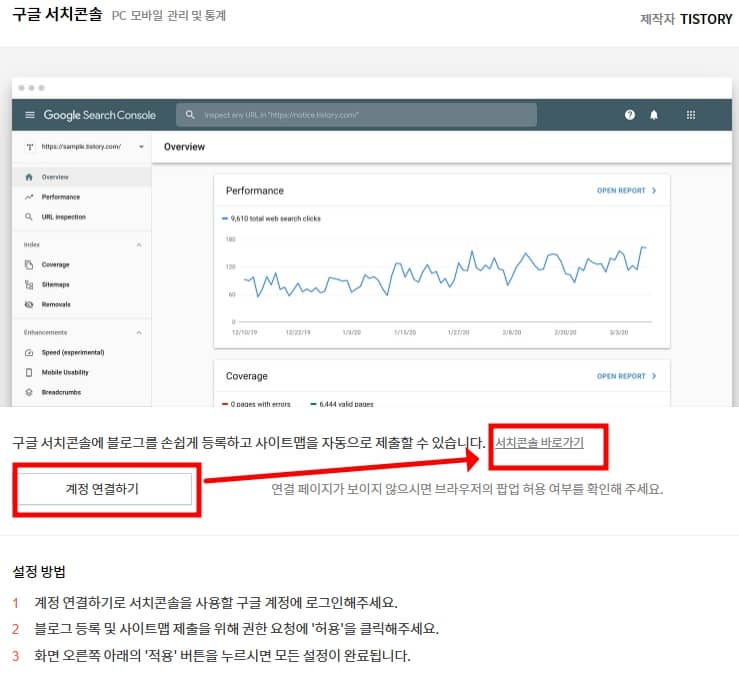Click the Overview home icon in sidebar
739x673 pixels.
(x=29, y=177)
